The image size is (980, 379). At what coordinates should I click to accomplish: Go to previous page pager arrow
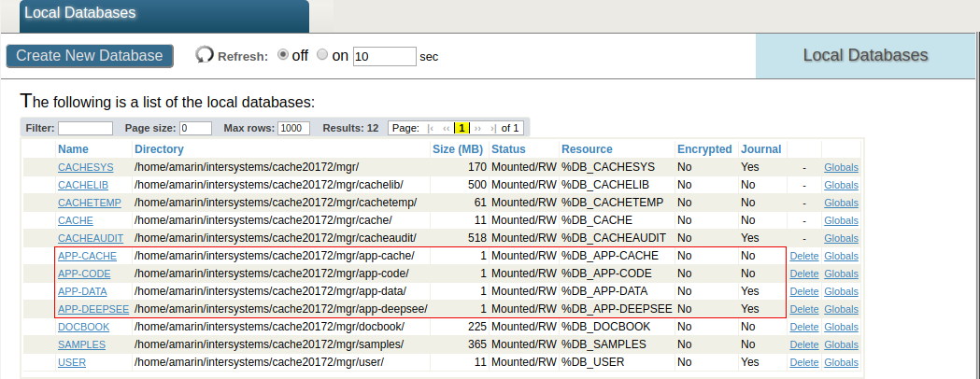(x=447, y=128)
